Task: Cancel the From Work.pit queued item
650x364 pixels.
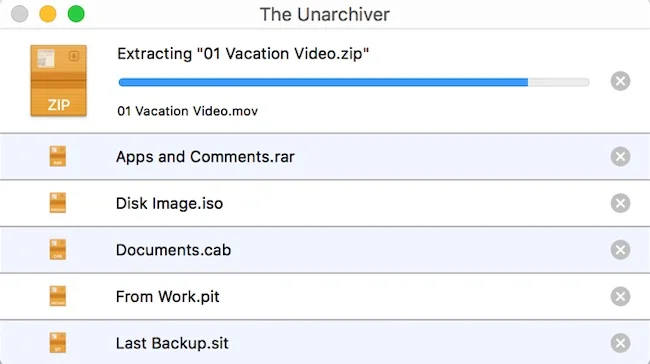Action: 620,296
